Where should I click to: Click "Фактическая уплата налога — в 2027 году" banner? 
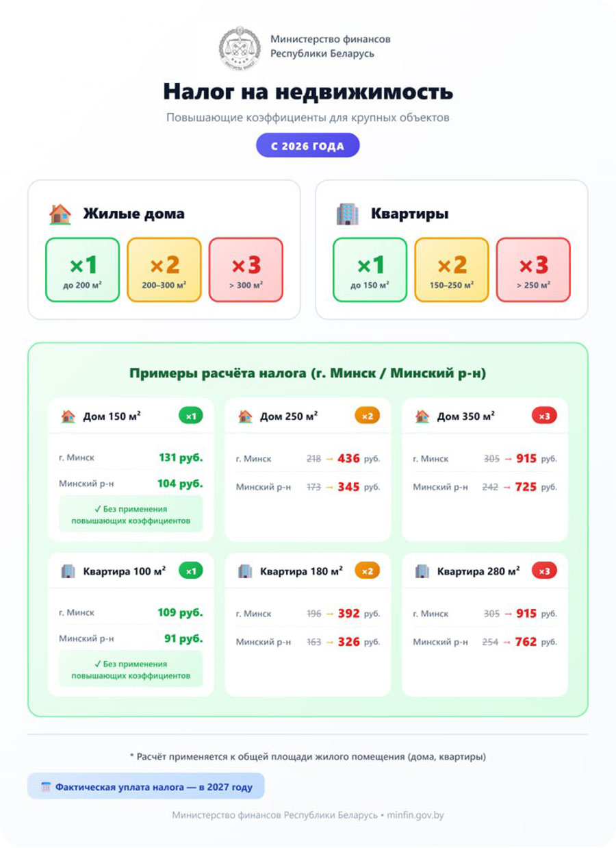point(146,787)
